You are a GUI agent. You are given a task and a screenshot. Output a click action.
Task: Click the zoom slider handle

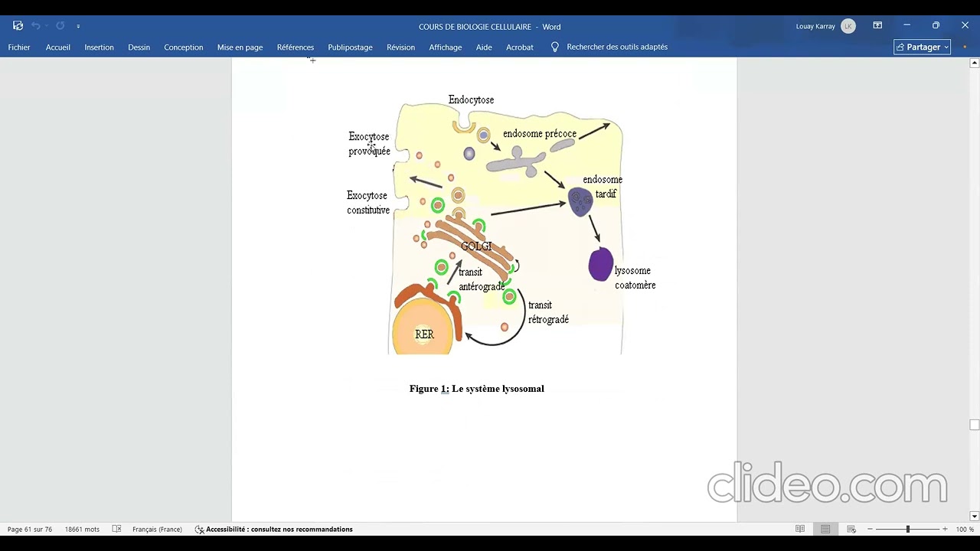point(907,530)
